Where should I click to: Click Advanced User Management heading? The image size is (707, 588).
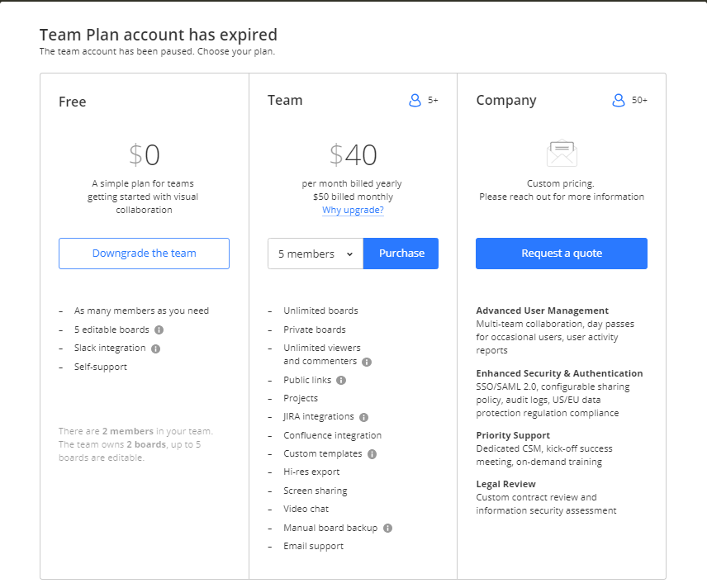pos(542,311)
